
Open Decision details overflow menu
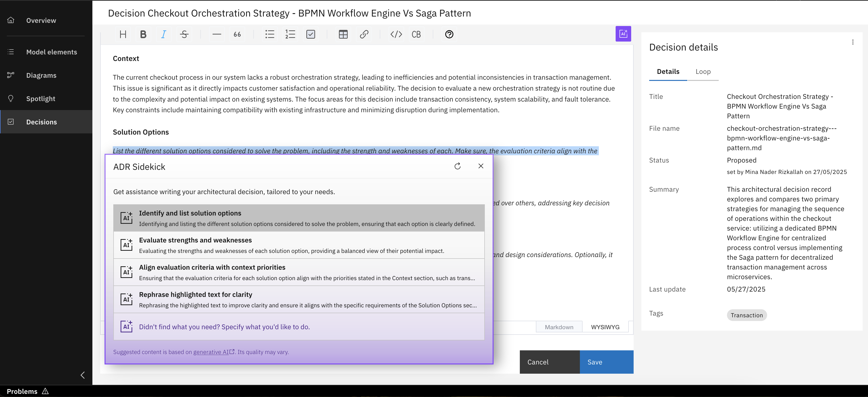852,42
